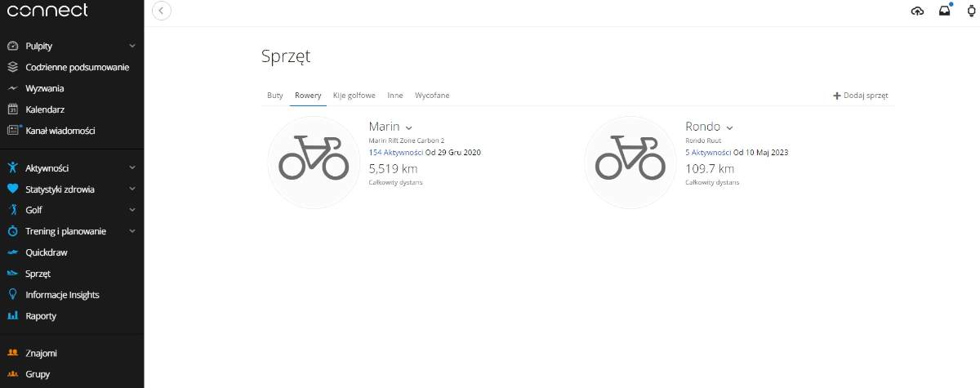980x388 pixels.
Task: Expand the Golf menu chevron
Action: point(132,210)
